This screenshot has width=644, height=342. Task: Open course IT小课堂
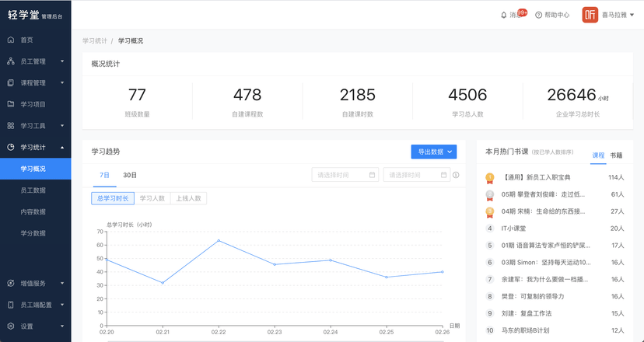point(513,229)
